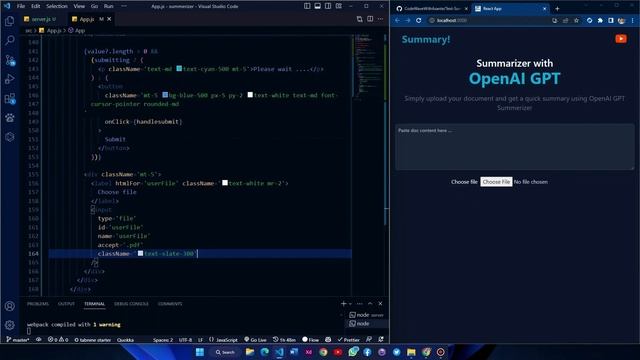Screen dimensions: 640x360
Task: Open the Extensions view in activity bar
Action: (x=10, y=98)
